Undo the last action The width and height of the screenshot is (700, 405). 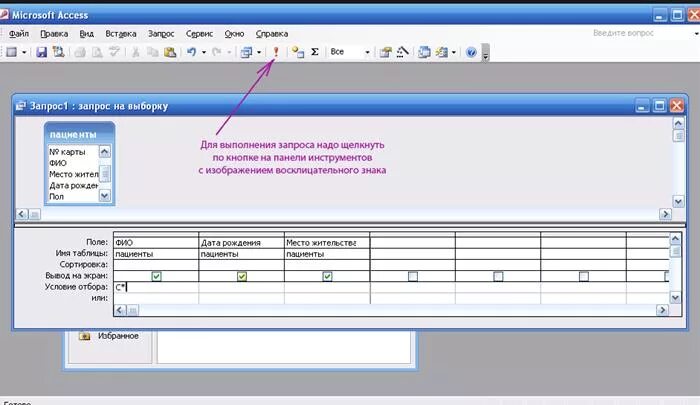pyautogui.click(x=192, y=52)
